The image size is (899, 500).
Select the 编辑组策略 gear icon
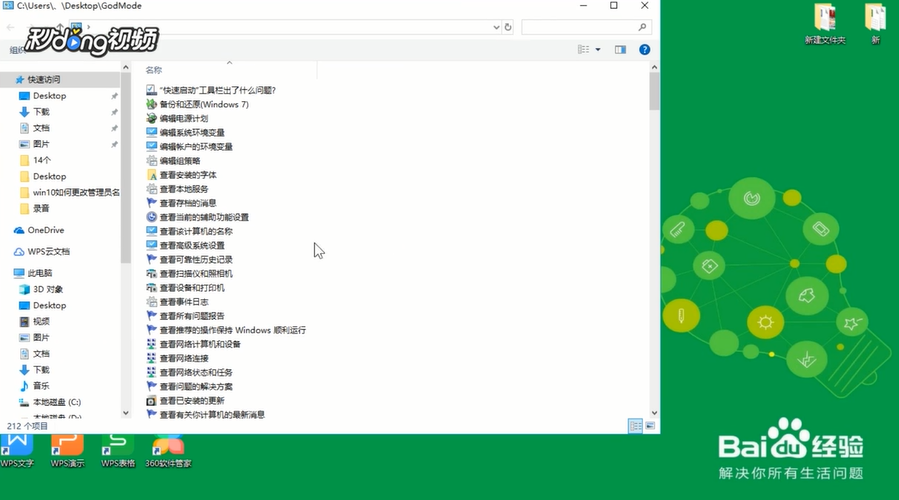click(151, 161)
